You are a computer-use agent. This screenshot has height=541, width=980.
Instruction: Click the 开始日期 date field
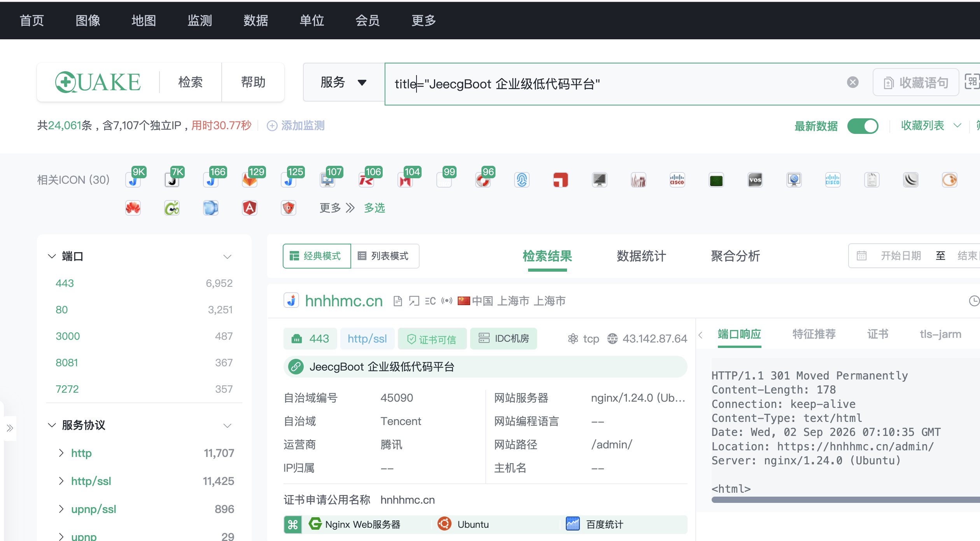tap(901, 256)
